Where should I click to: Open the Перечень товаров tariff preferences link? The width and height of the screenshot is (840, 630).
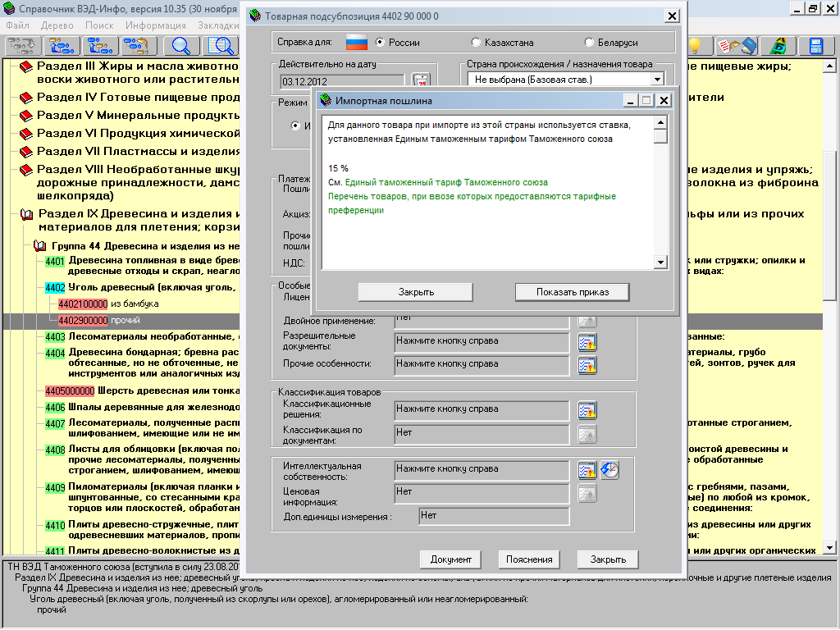pos(472,203)
